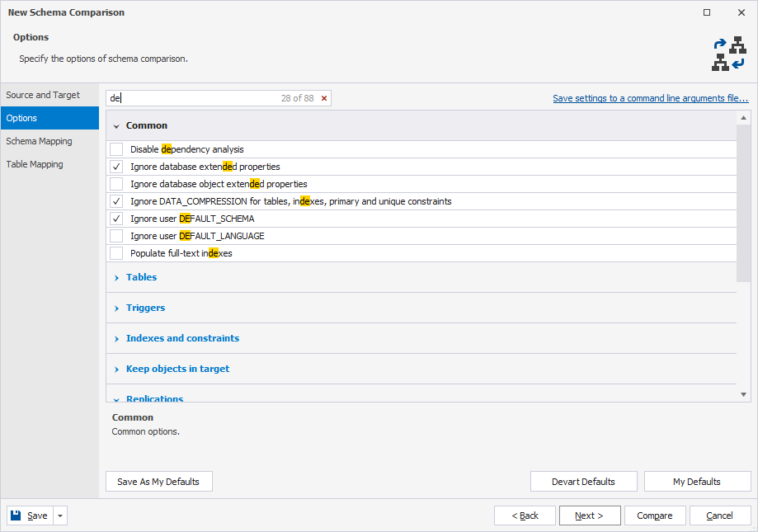Open the Table Mapping page
The image size is (758, 532).
tap(35, 164)
